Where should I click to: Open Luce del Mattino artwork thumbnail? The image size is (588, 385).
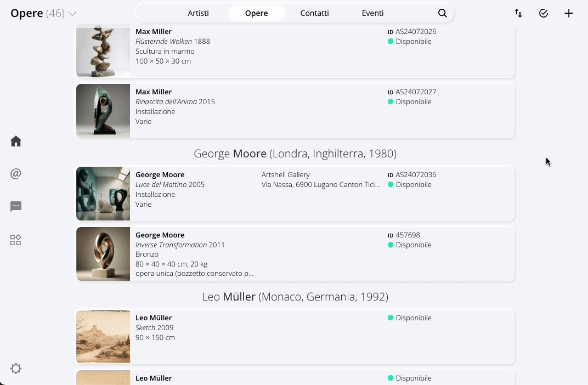[x=103, y=194]
